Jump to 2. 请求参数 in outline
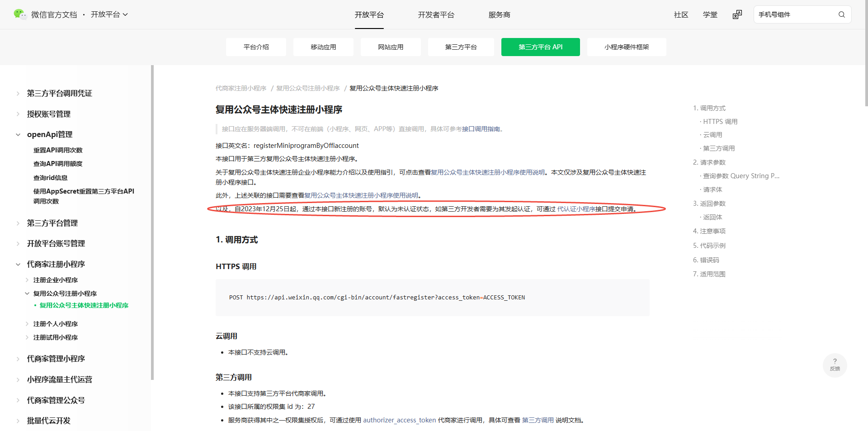868x431 pixels. [709, 162]
